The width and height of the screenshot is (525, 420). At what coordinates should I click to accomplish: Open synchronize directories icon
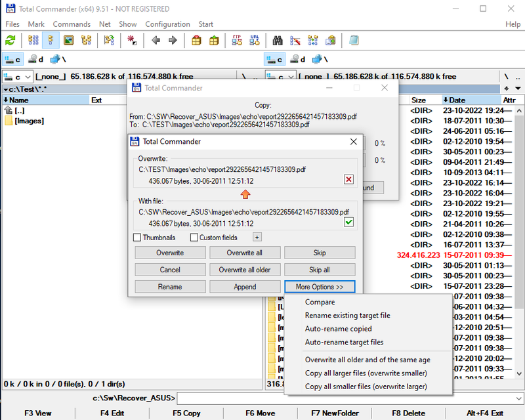pyautogui.click(x=313, y=41)
